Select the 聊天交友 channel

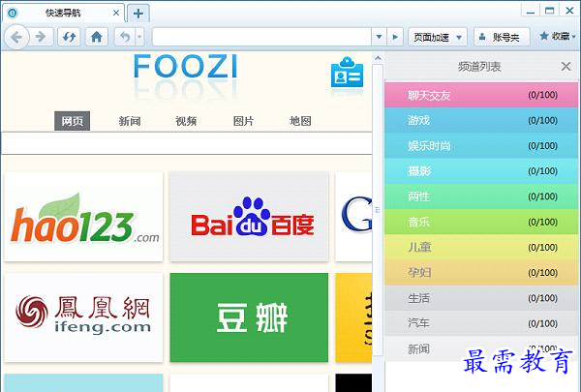(x=481, y=95)
